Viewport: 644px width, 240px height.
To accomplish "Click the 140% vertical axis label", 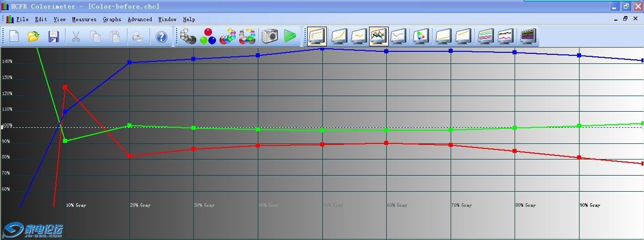I will click(x=7, y=62).
